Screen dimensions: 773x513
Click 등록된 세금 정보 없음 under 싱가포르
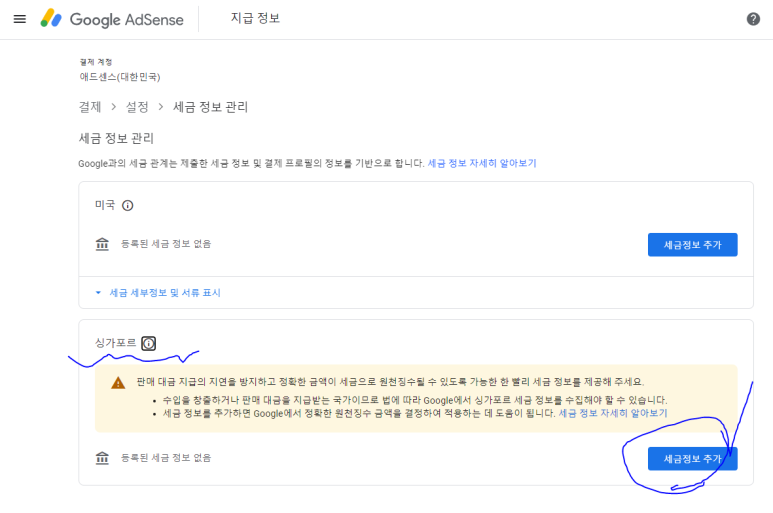(166, 458)
